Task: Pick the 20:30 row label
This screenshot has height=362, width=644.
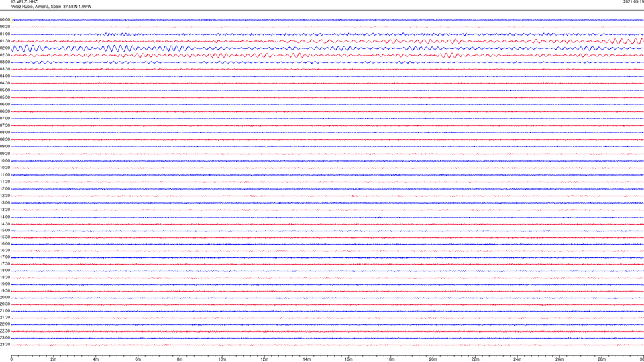Action: tap(5, 304)
